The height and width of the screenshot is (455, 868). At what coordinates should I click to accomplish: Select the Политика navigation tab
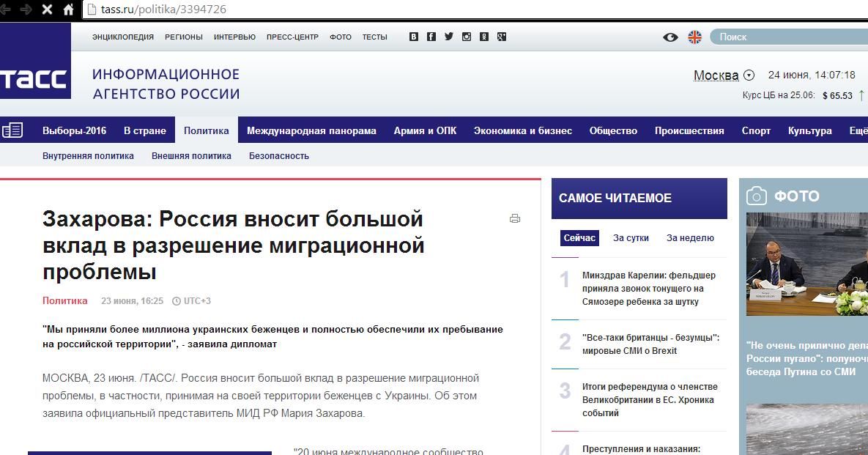point(207,130)
